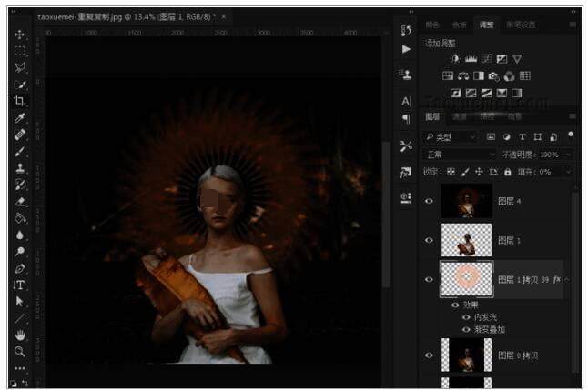Hide layer 图层 1 拷贝 39
588x390 pixels.
pyautogui.click(x=429, y=279)
